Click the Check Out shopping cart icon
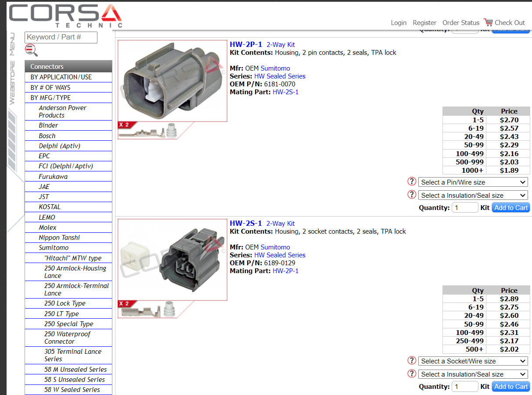 point(488,22)
